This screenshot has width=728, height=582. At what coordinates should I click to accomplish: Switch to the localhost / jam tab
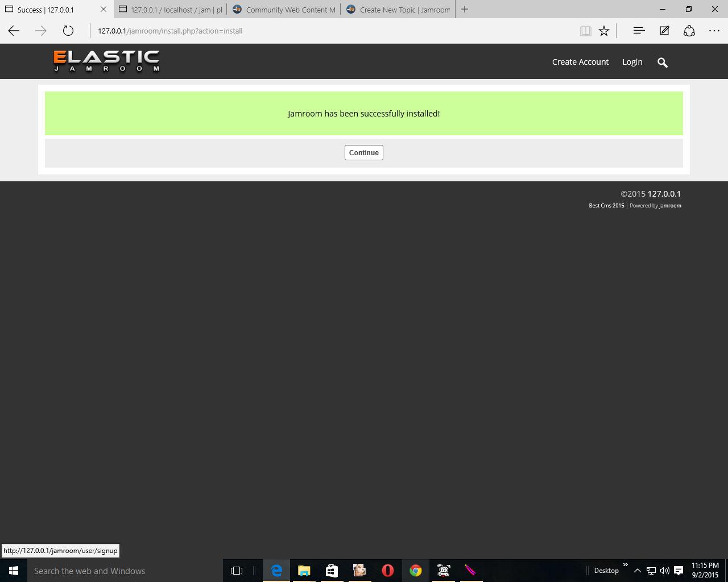coord(171,10)
